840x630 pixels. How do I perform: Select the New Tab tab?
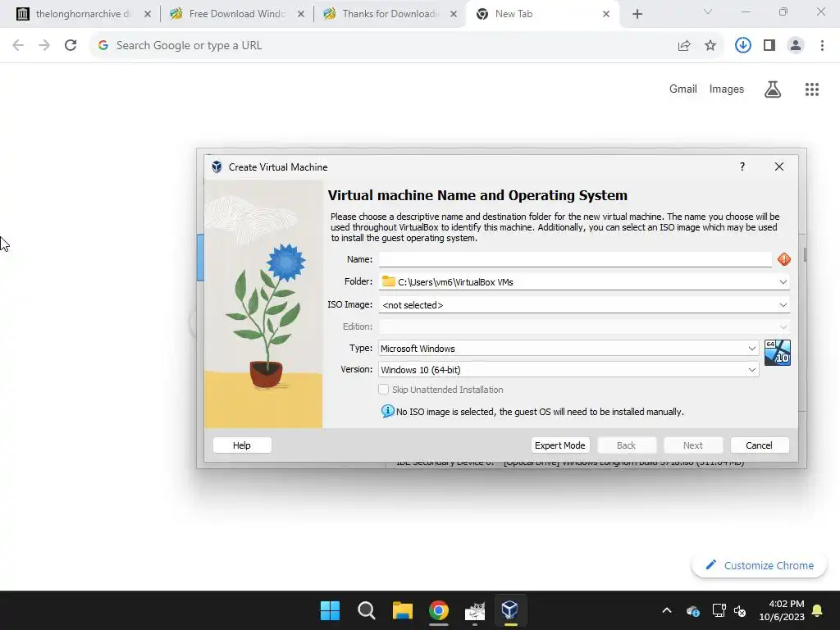tap(541, 14)
